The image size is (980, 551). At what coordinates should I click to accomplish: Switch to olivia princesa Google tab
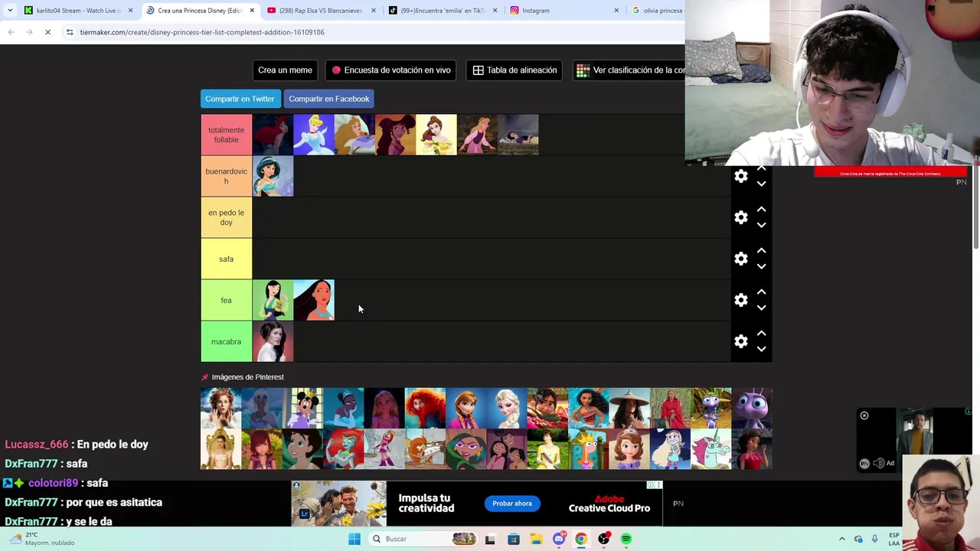(x=657, y=11)
